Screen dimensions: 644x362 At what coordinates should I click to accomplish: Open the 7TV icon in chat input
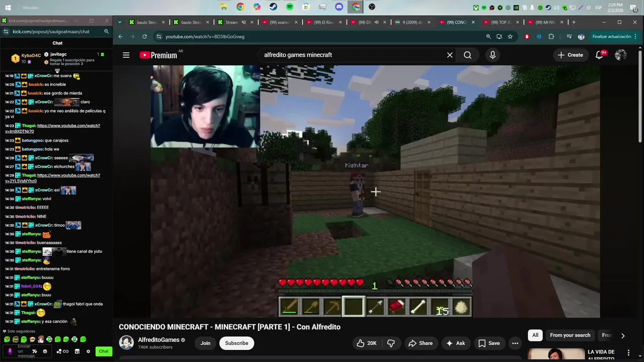tap(36, 351)
